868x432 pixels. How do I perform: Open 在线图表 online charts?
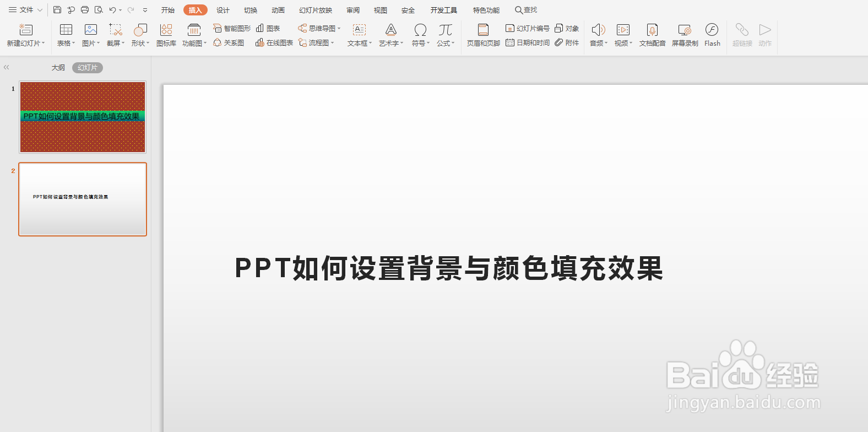point(274,42)
